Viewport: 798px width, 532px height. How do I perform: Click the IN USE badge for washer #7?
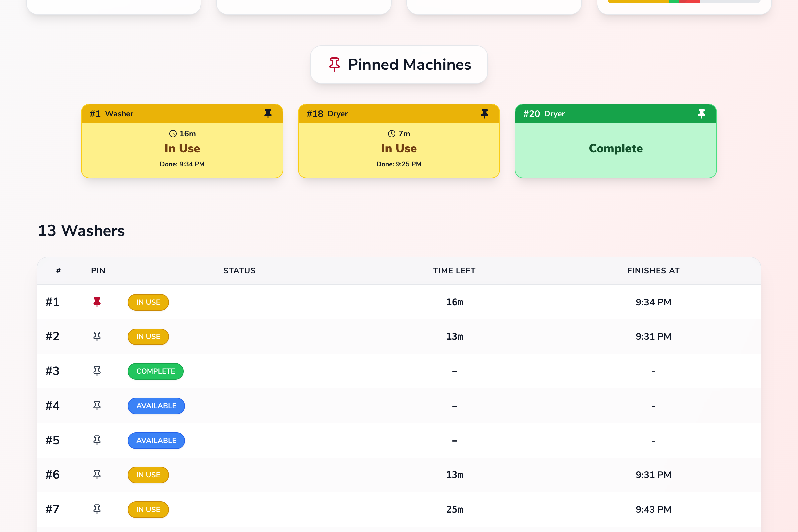click(148, 510)
